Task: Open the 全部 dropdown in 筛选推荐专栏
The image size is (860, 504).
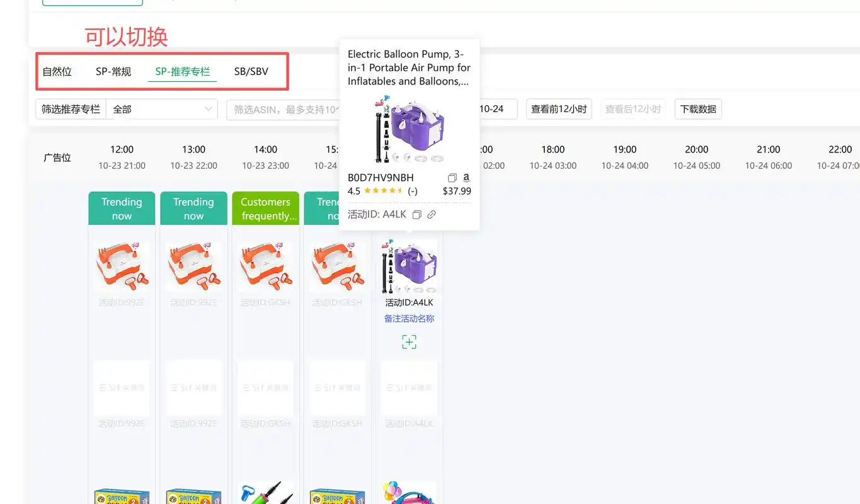Action: point(161,109)
